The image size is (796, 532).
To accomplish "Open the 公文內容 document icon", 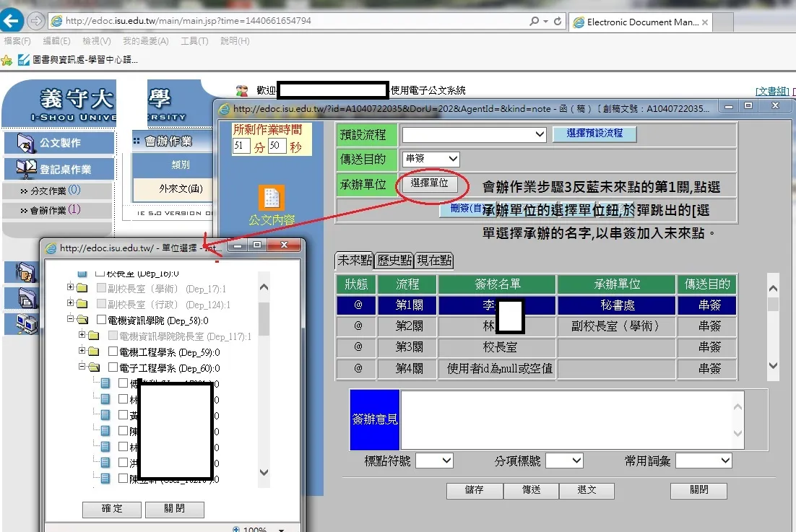I will [x=272, y=198].
